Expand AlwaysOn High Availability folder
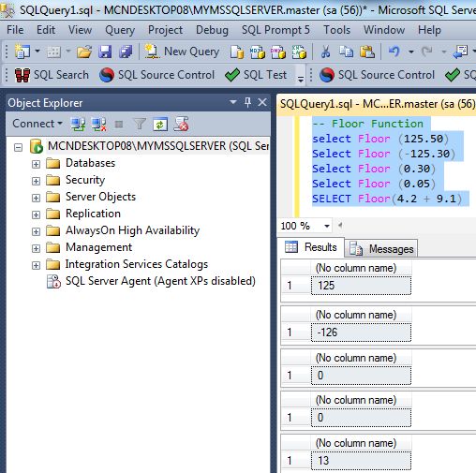This screenshot has width=476, height=473. pyautogui.click(x=36, y=231)
